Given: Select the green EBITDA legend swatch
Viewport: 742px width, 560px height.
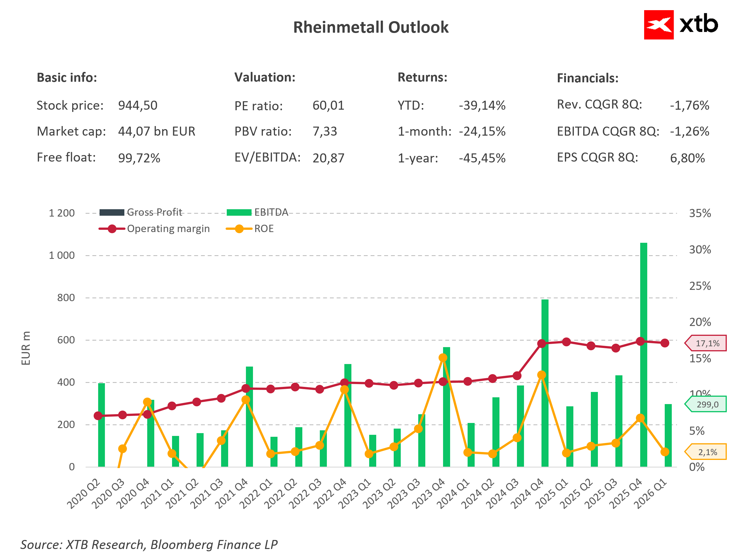Looking at the screenshot, I should [x=239, y=212].
